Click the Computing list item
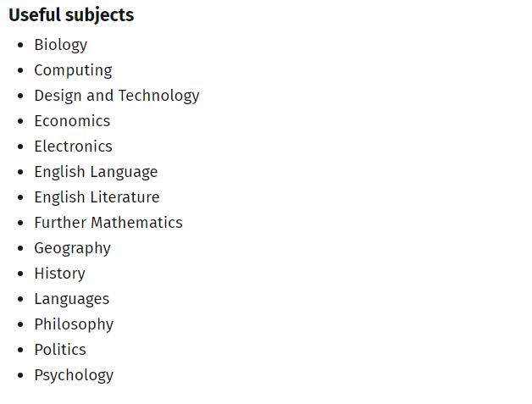 tap(74, 70)
